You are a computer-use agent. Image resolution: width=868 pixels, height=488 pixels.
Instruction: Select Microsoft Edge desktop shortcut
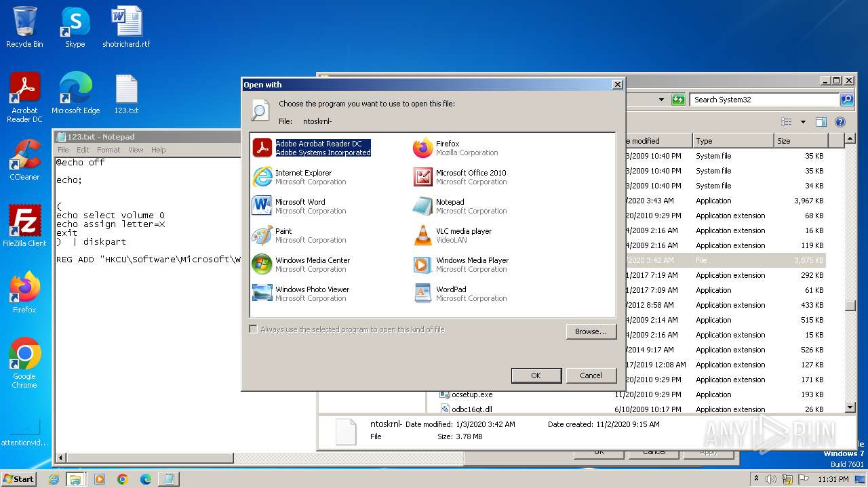click(75, 94)
